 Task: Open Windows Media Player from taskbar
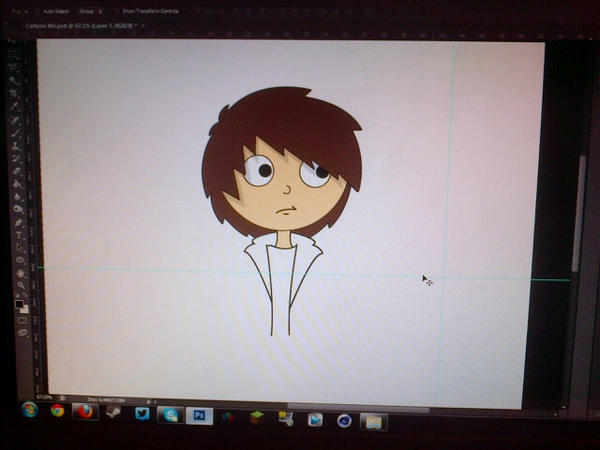pyautogui.click(x=315, y=420)
